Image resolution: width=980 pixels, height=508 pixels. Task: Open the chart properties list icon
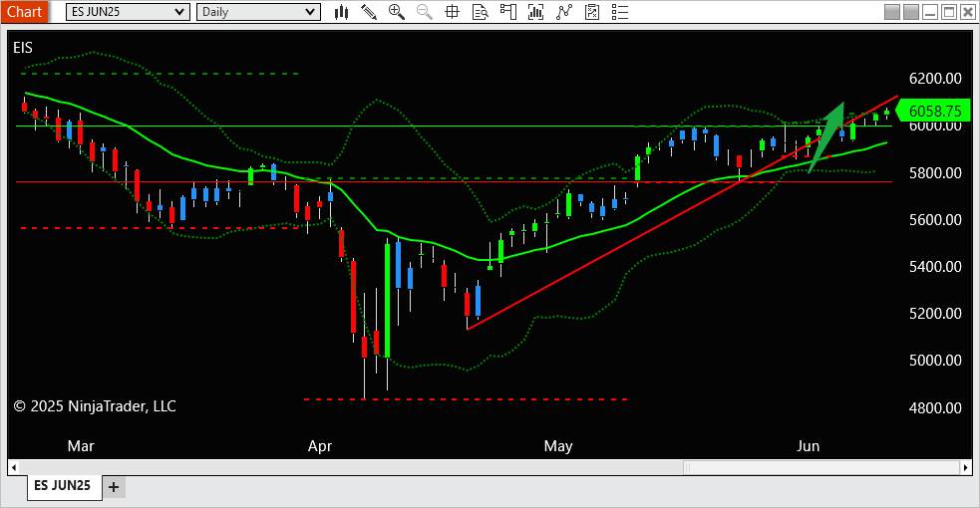tap(620, 12)
